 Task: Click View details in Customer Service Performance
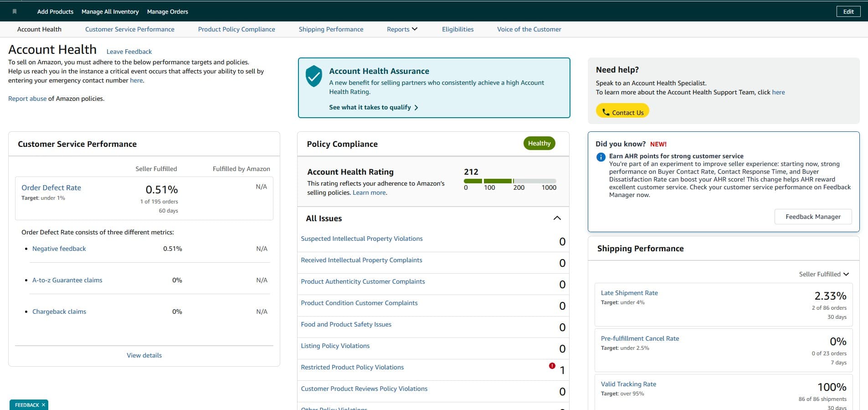click(x=144, y=355)
